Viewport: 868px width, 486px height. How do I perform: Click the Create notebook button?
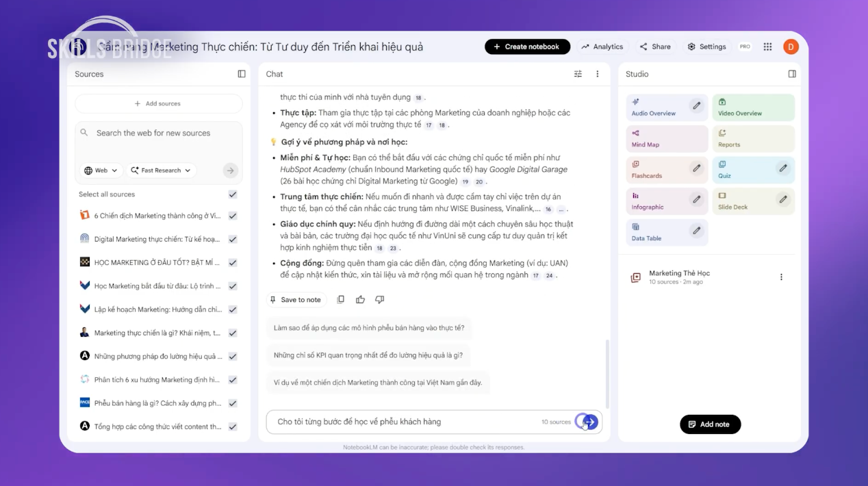click(x=527, y=47)
